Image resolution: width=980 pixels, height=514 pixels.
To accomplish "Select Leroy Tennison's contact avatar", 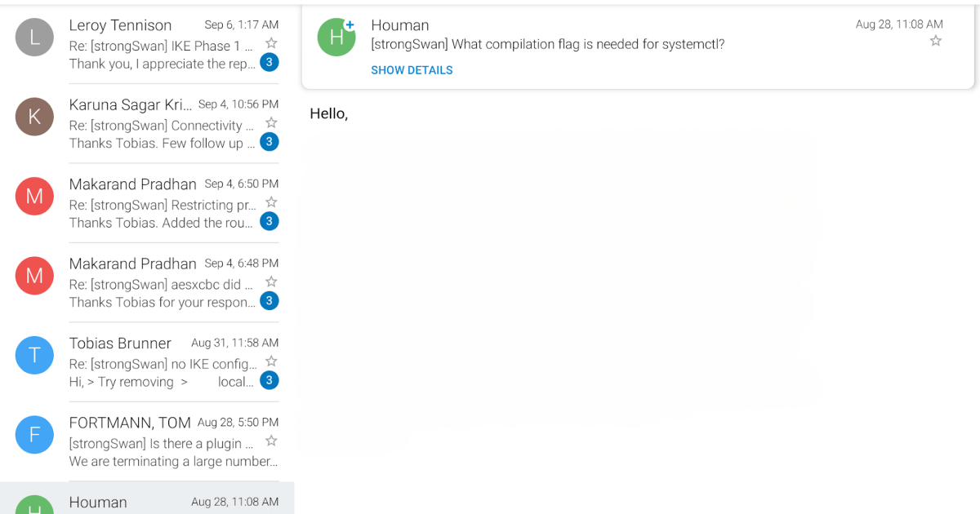I will (34, 37).
